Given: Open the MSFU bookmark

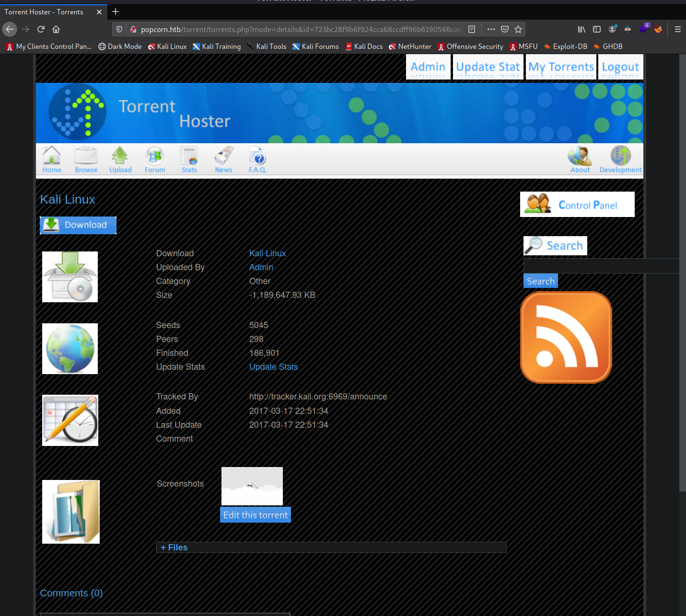Looking at the screenshot, I should click(523, 46).
